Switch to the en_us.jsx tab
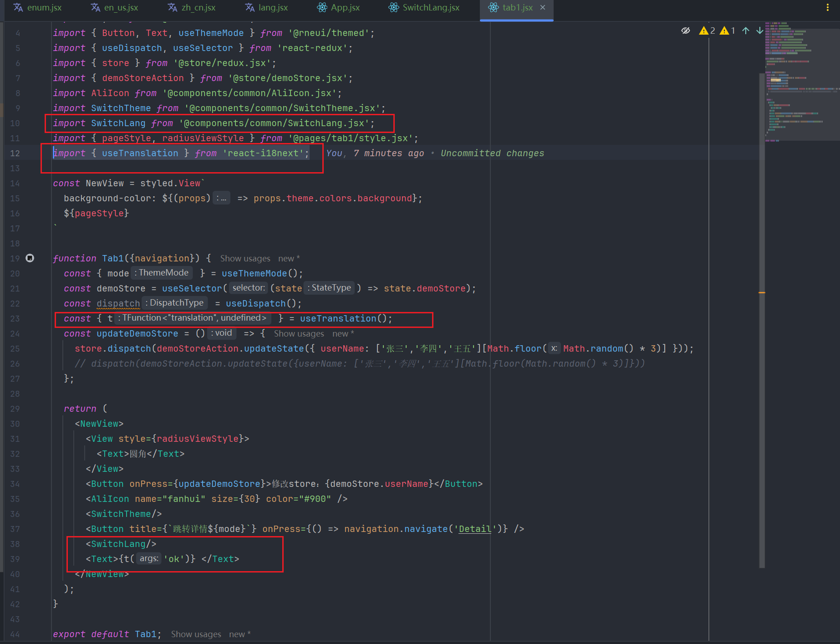The height and width of the screenshot is (644, 840). coord(115,8)
